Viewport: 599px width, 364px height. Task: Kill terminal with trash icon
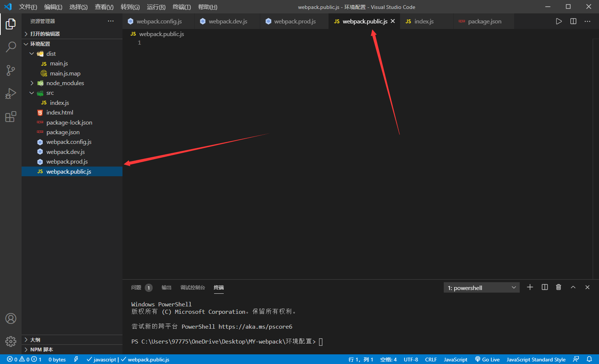point(558,287)
